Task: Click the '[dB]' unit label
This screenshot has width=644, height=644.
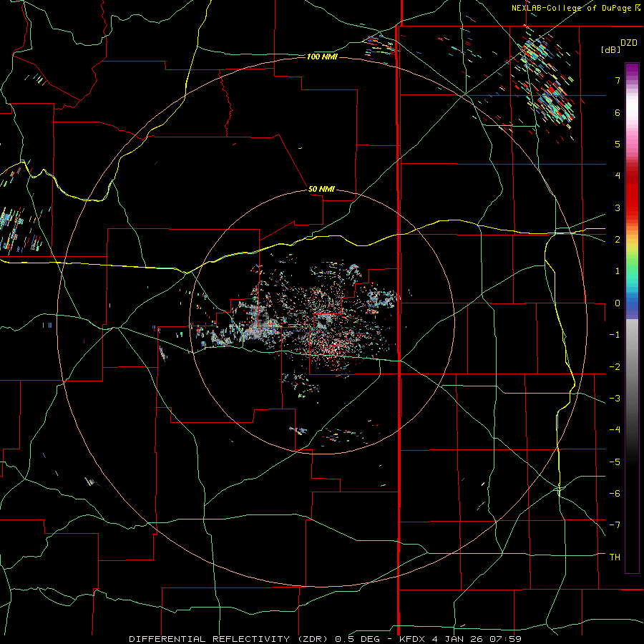Action: (611, 49)
